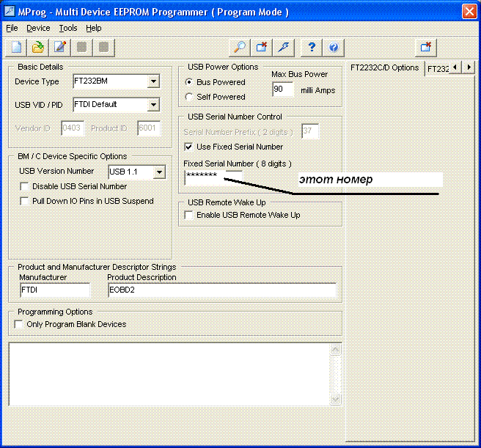Click the lightning bolt program icon
Viewport: 481px width, 448px height.
tap(284, 48)
